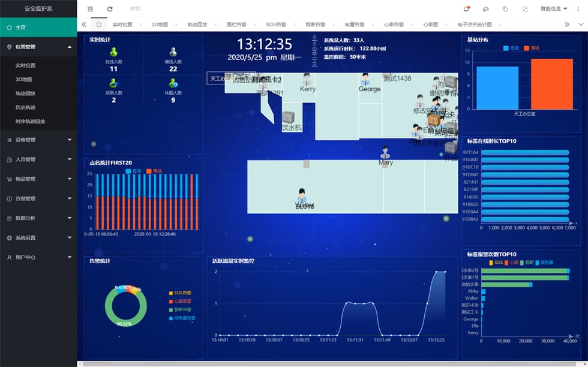
Task: Click the theme palette icon in header
Action: click(x=485, y=9)
